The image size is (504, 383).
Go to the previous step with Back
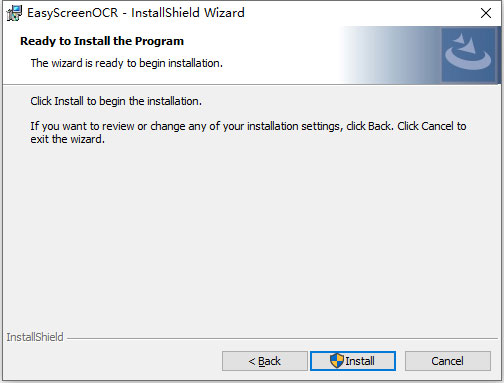coord(265,361)
